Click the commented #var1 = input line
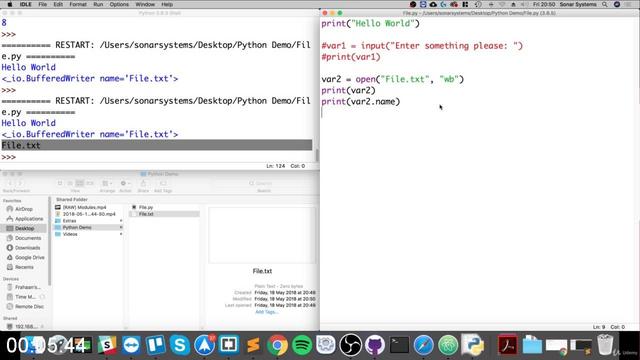This screenshot has width=640, height=360. [x=422, y=46]
